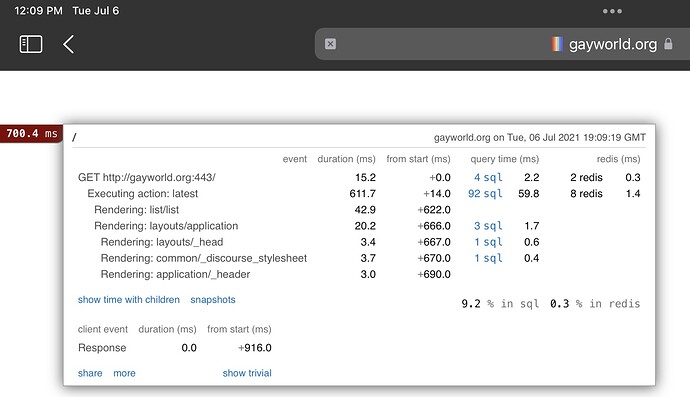Select the GET http://gayworld.org:443/ row
The width and height of the screenshot is (690, 397).
[x=359, y=177]
